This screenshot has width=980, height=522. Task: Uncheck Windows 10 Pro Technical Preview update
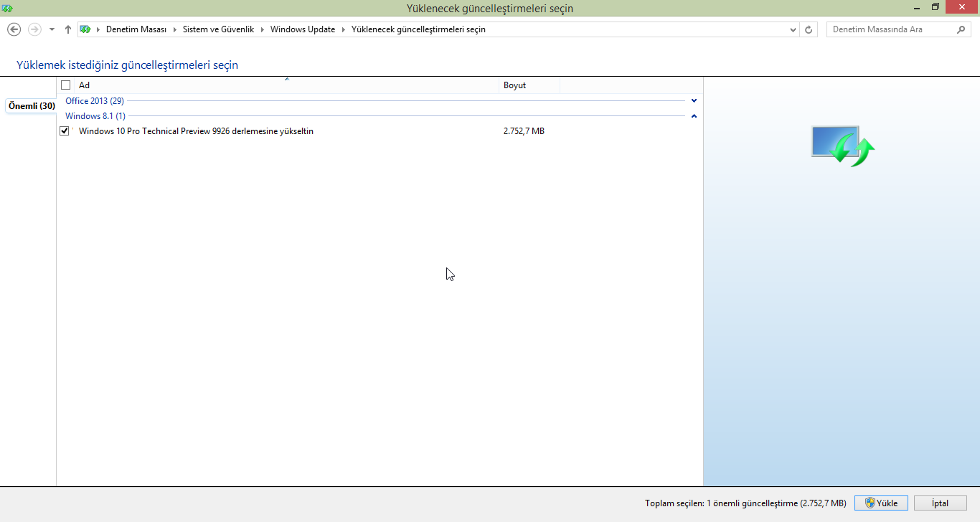coord(65,131)
